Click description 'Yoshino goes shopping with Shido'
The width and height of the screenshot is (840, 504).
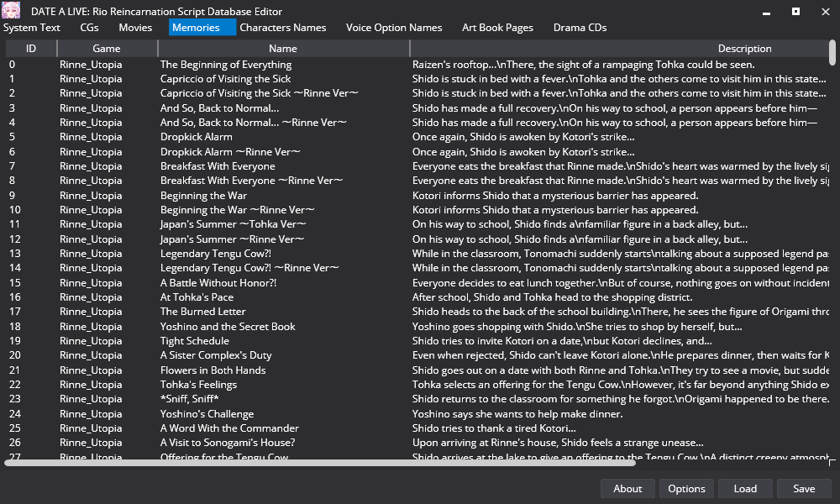coord(577,326)
